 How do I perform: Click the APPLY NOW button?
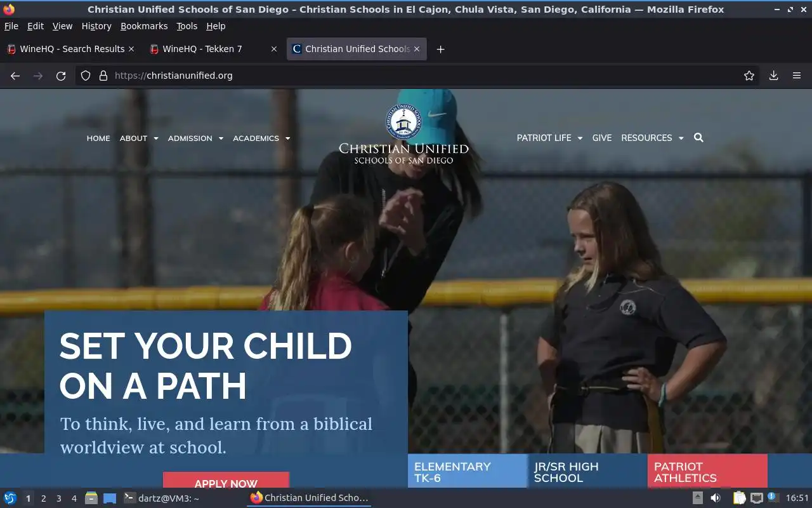coord(226,480)
